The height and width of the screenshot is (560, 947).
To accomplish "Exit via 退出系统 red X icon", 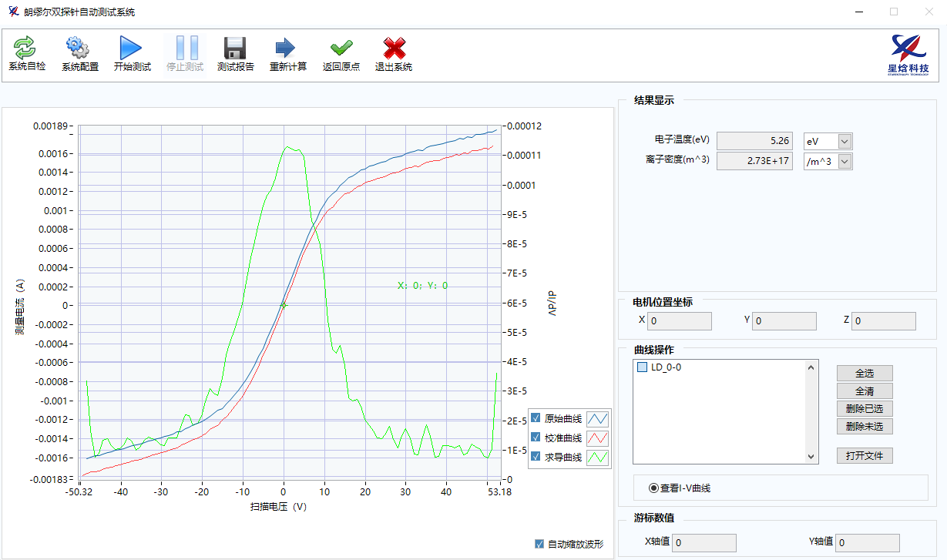I will (394, 49).
